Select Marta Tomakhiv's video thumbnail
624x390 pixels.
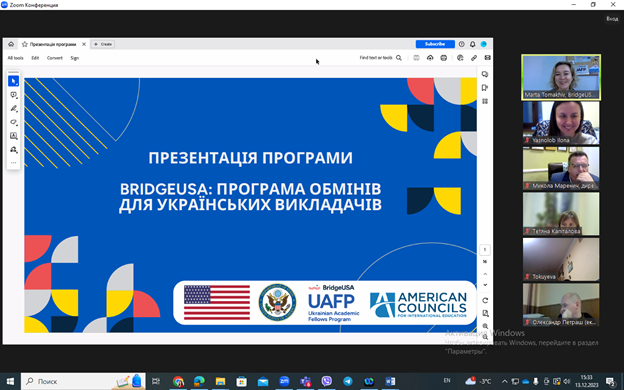tap(561, 77)
